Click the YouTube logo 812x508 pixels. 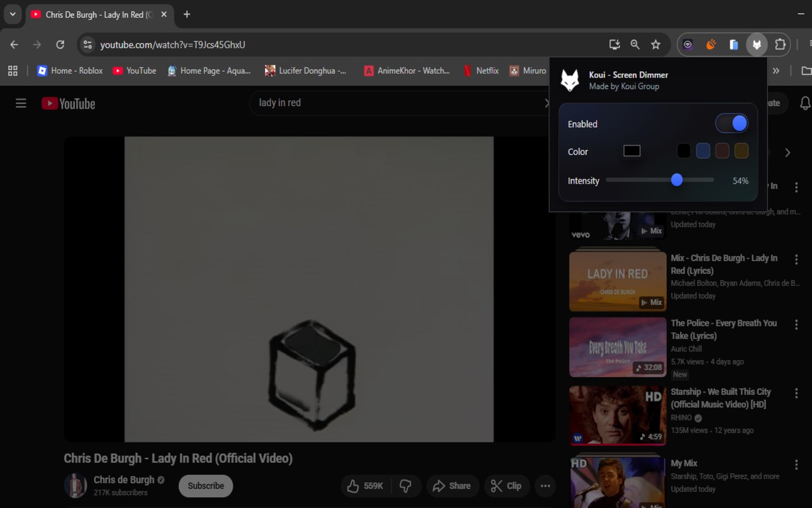69,104
